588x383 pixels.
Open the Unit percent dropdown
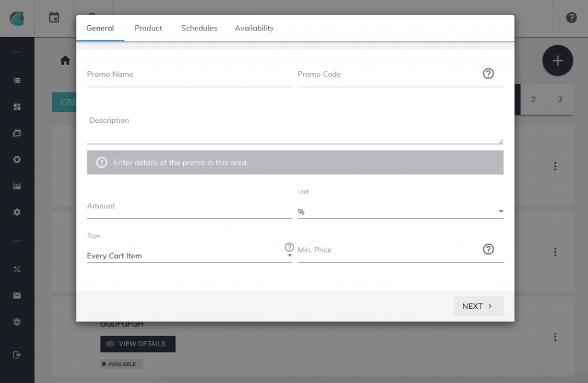point(400,212)
